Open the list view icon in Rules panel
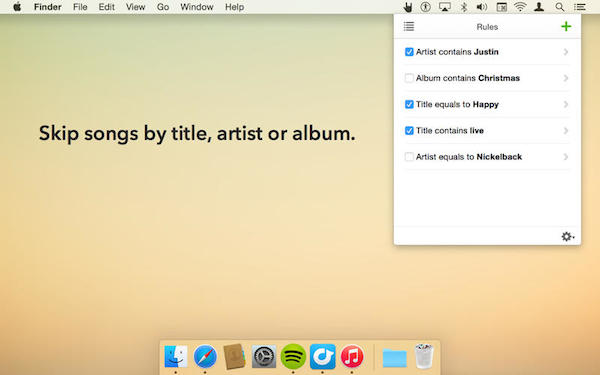This screenshot has width=600, height=375. (x=409, y=26)
